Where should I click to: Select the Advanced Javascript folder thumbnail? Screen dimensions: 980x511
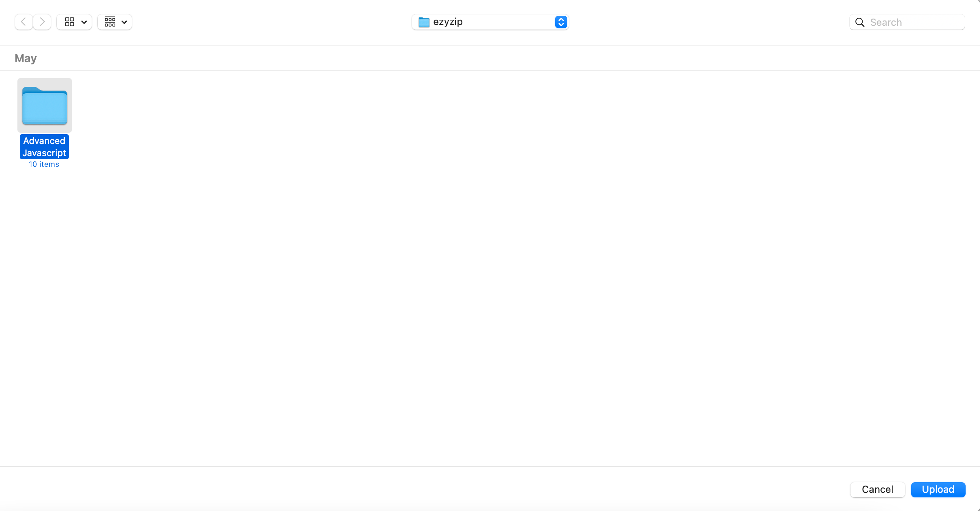tap(44, 106)
